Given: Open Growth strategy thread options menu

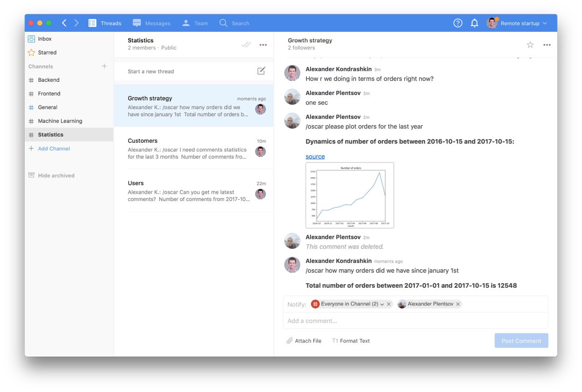Looking at the screenshot, I should pyautogui.click(x=547, y=45).
